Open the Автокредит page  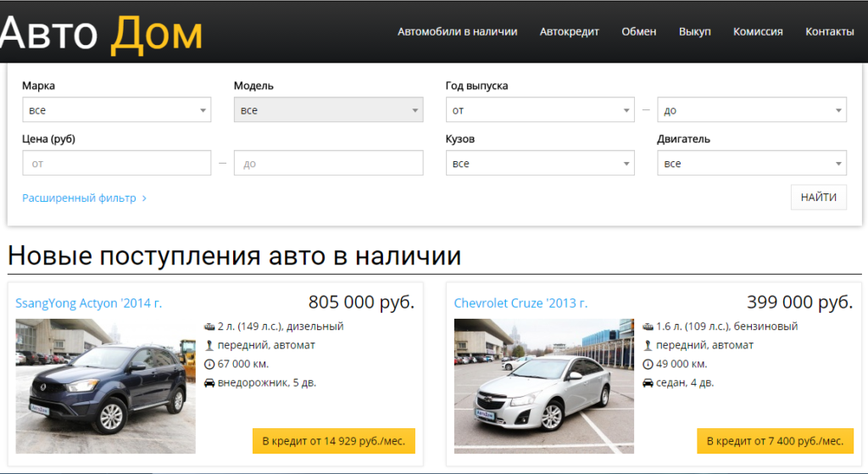click(x=569, y=31)
